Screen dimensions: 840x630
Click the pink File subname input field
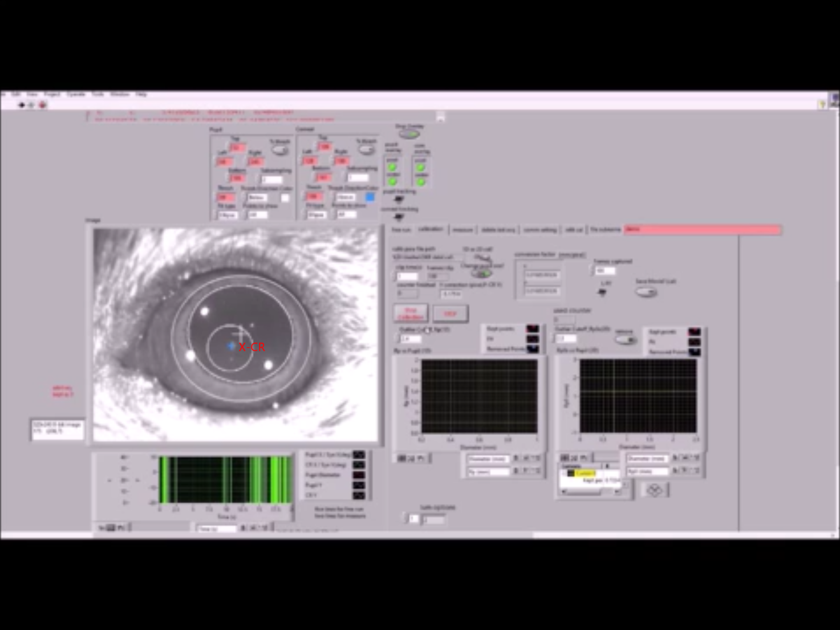[702, 229]
